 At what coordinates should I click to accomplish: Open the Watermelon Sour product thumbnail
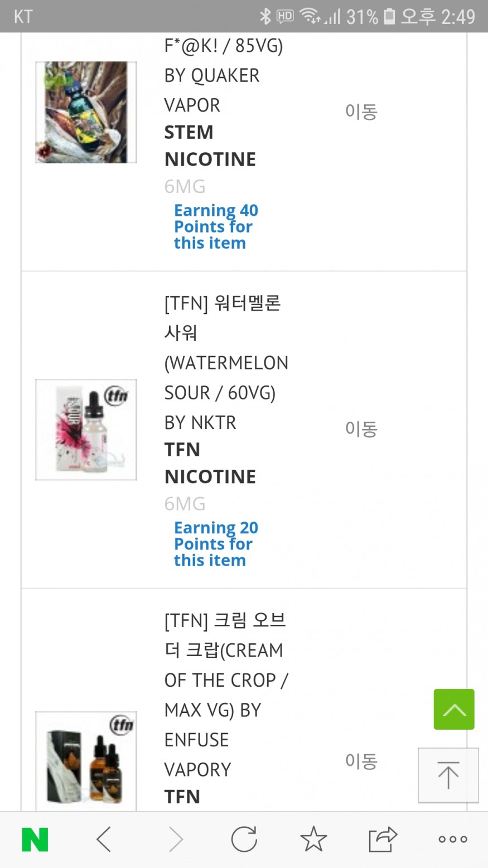(86, 430)
